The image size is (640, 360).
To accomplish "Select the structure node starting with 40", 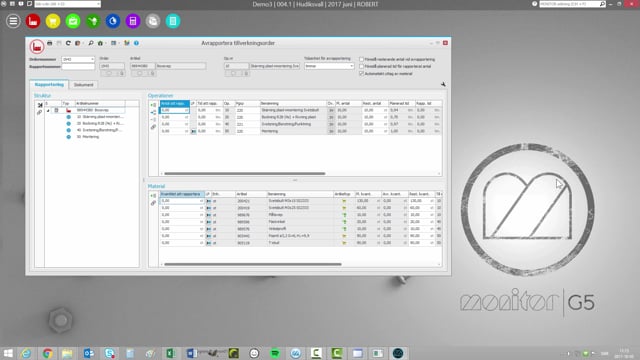I will point(99,130).
